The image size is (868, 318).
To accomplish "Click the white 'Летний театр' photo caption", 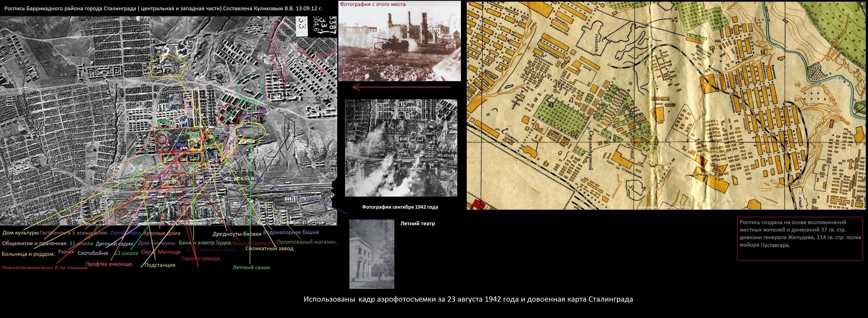I will click(417, 223).
